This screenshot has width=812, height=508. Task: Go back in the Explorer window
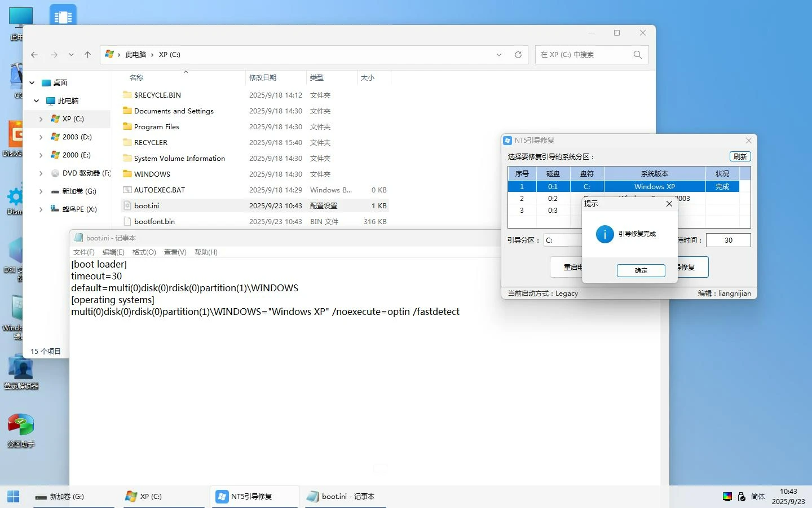coord(34,55)
